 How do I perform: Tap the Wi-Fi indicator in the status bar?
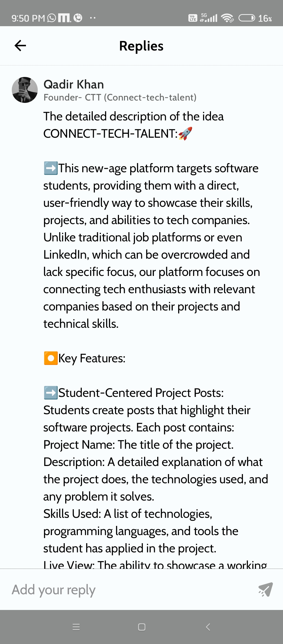point(227,18)
